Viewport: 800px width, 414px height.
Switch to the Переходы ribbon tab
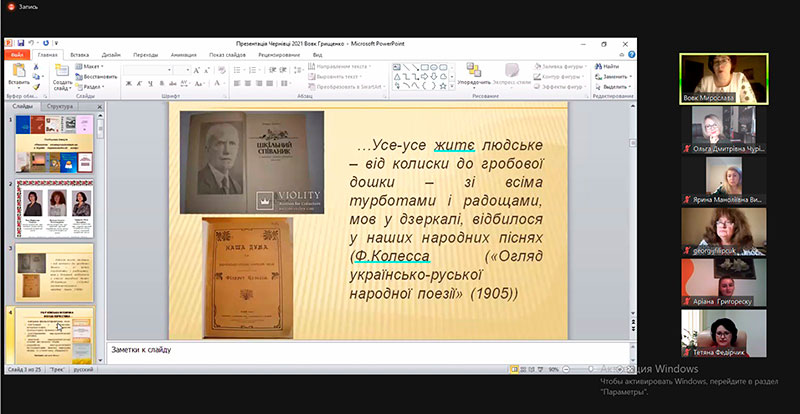pyautogui.click(x=145, y=55)
